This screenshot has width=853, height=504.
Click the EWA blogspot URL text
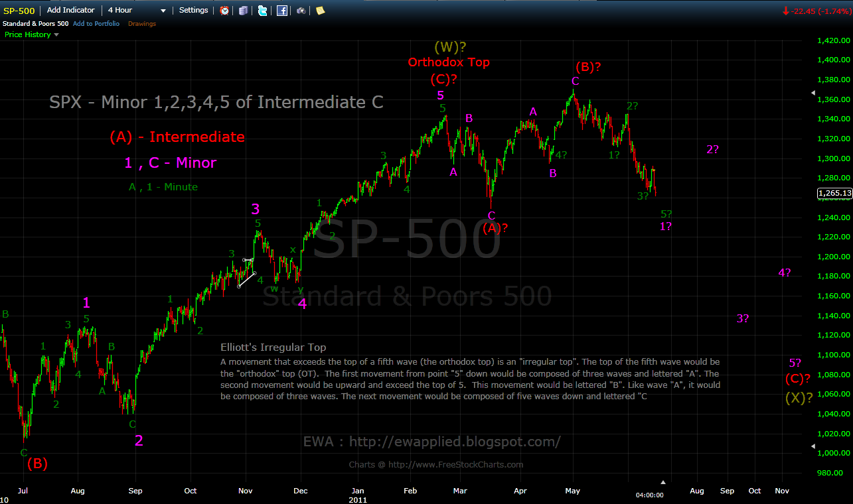point(431,442)
